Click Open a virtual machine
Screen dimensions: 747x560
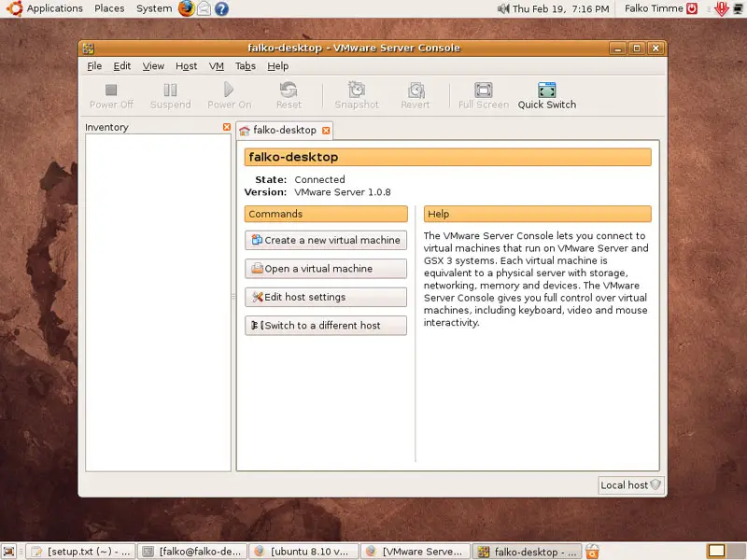[326, 269]
